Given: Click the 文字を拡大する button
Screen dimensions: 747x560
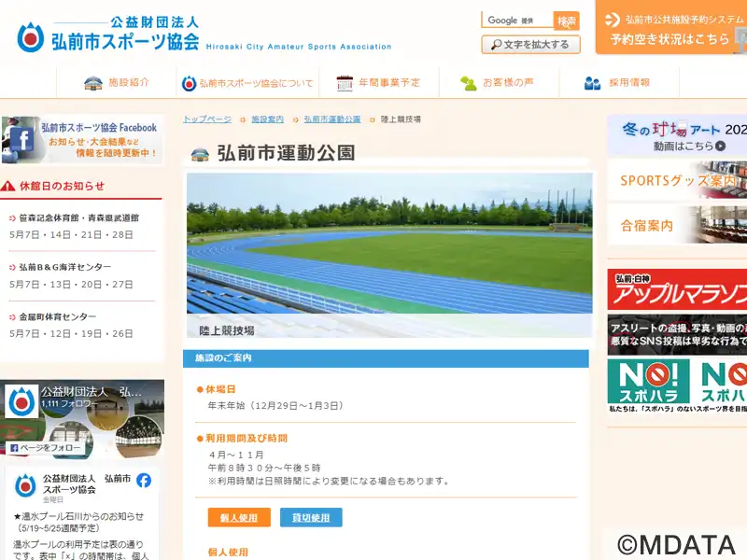Looking at the screenshot, I should (x=530, y=44).
